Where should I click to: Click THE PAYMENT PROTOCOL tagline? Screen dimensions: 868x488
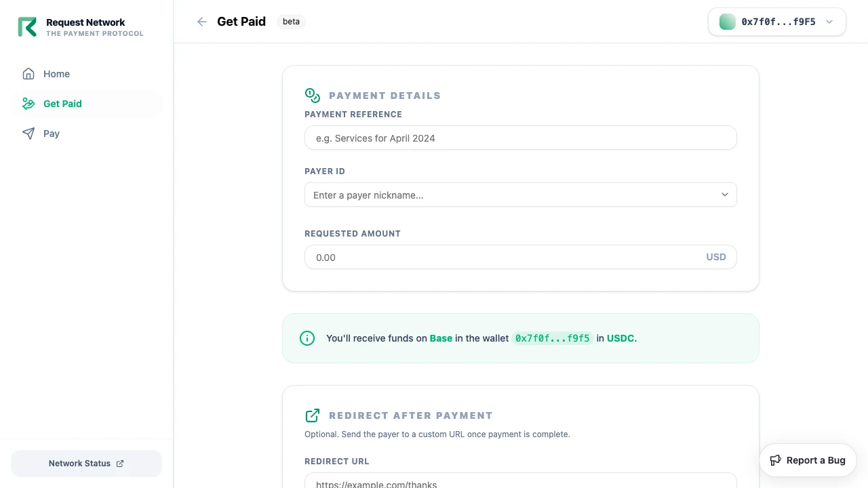(x=95, y=33)
